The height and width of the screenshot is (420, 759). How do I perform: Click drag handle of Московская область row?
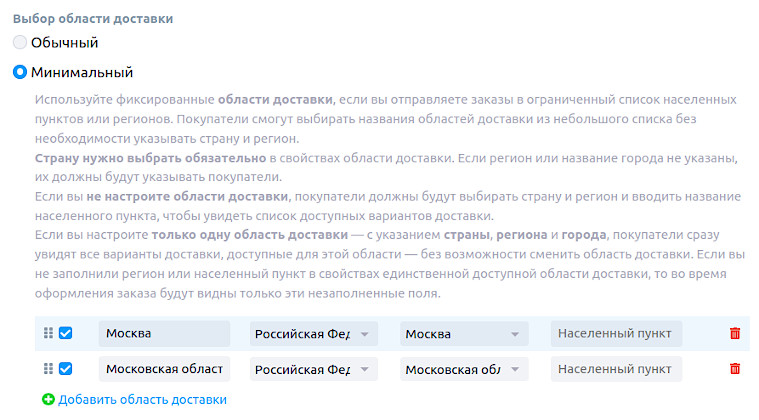click(48, 369)
